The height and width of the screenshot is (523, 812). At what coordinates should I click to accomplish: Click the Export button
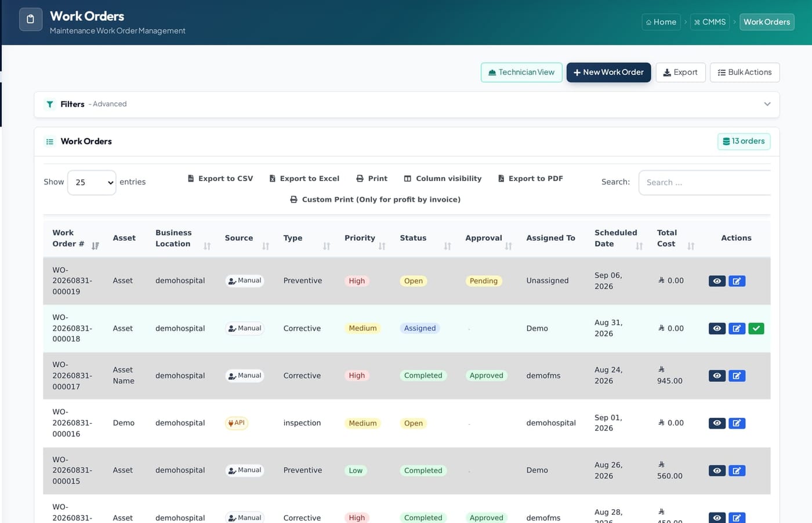click(680, 73)
